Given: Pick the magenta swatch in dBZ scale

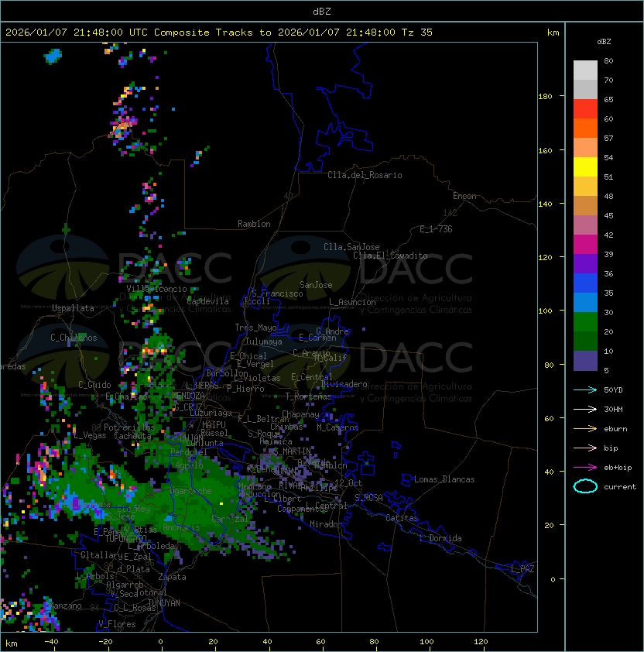Looking at the screenshot, I should pos(585,245).
